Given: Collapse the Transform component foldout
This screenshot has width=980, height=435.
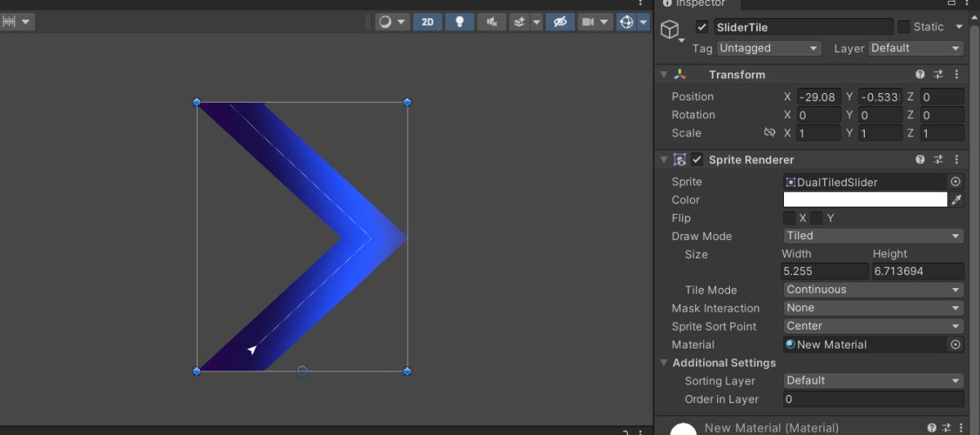Looking at the screenshot, I should click(664, 74).
